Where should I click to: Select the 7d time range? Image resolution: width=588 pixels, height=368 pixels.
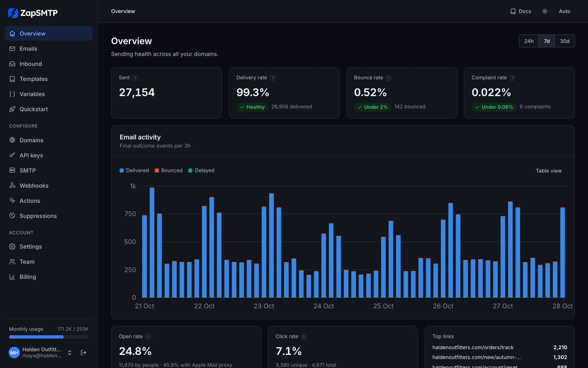point(546,41)
